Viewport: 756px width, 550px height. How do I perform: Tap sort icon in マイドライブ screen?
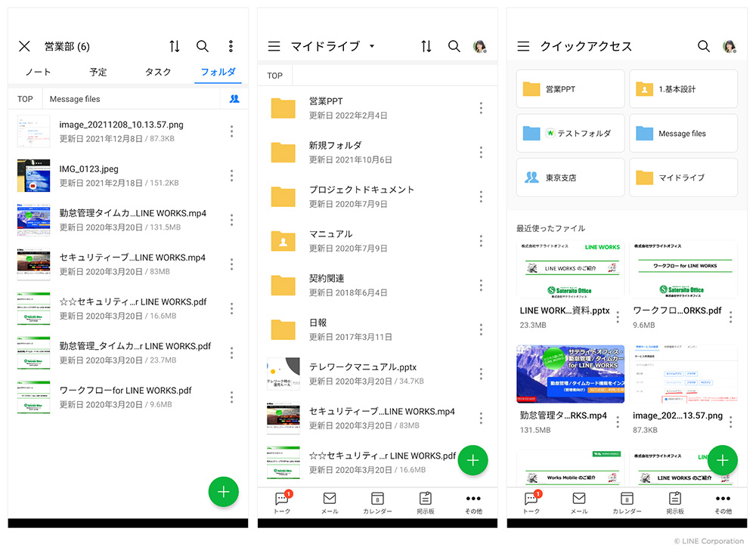click(426, 46)
